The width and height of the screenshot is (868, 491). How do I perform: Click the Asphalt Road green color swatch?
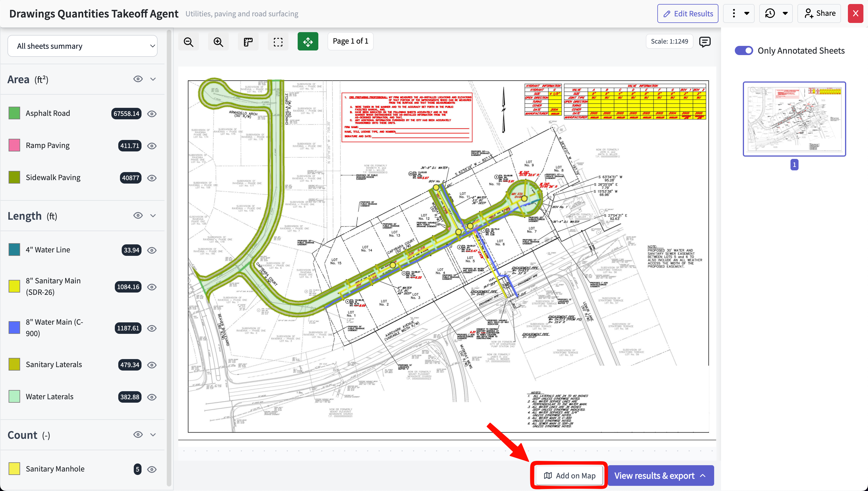point(14,113)
